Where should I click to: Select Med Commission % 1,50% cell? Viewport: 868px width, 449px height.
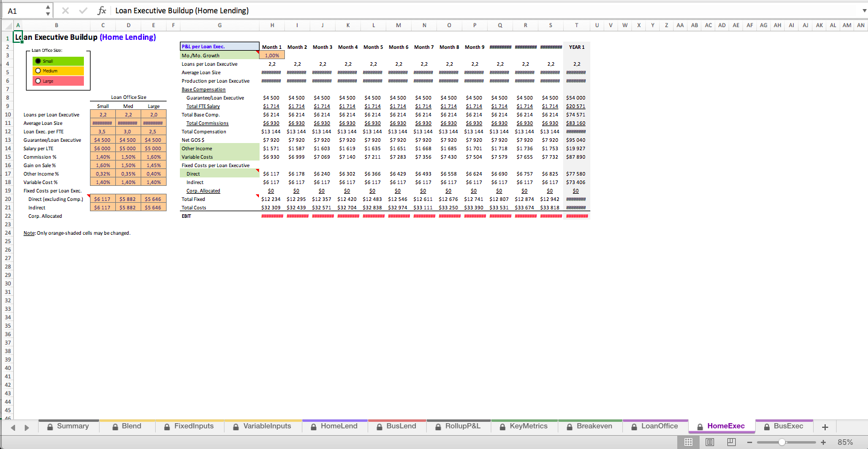[x=128, y=156]
